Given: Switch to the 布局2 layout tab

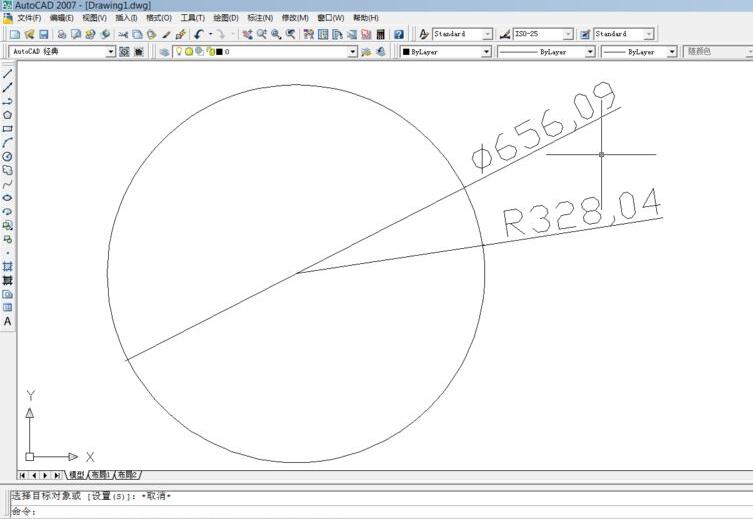Looking at the screenshot, I should 127,475.
